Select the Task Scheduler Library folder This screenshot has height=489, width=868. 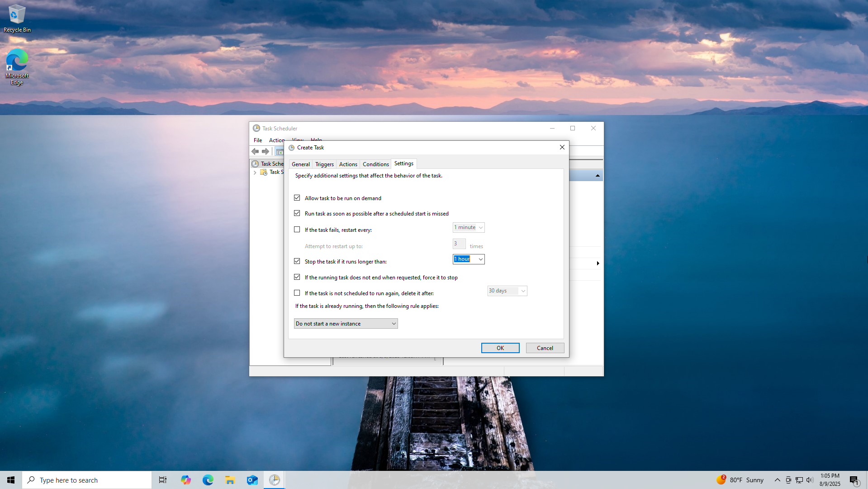coord(272,172)
